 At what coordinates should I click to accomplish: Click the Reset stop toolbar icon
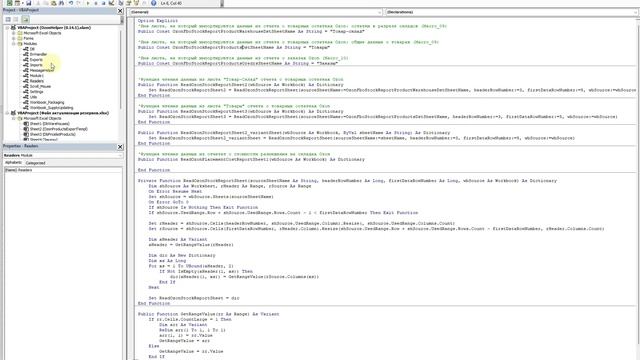pos(104,3)
